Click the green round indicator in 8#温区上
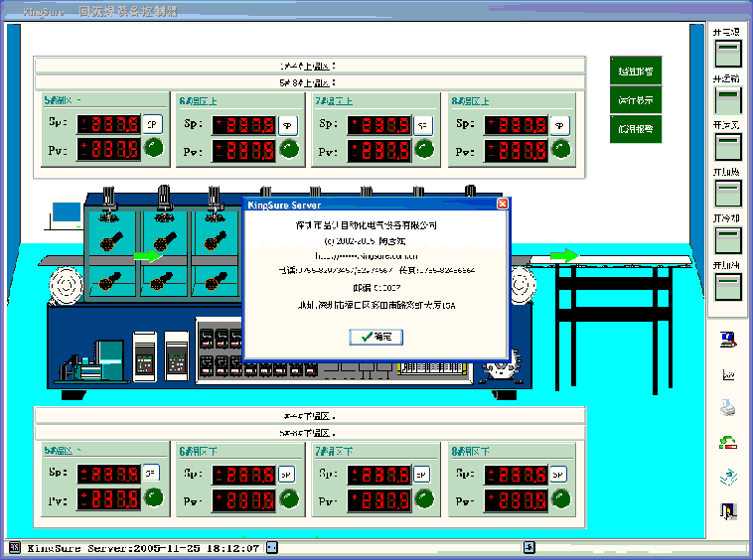Image resolution: width=753 pixels, height=560 pixels. click(x=561, y=149)
